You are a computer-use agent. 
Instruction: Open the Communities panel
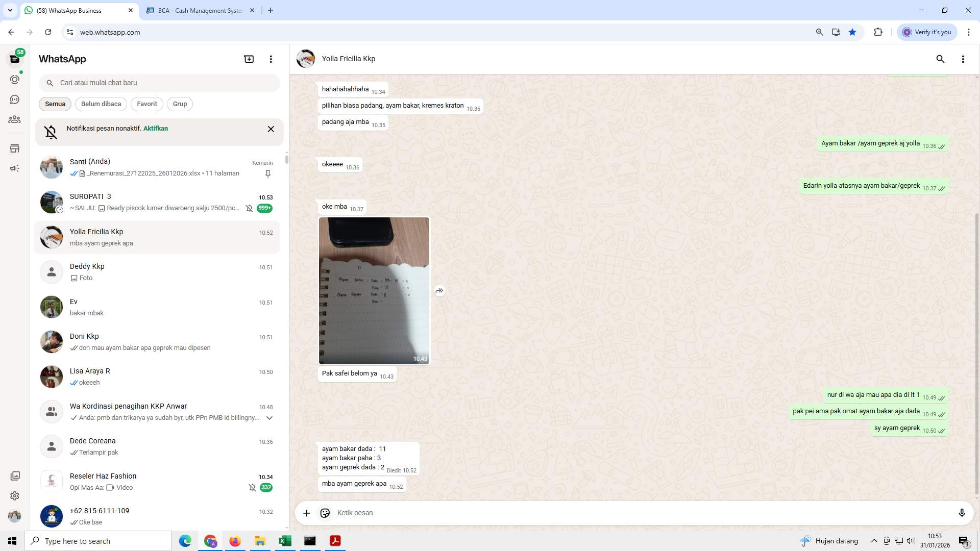[x=15, y=119]
